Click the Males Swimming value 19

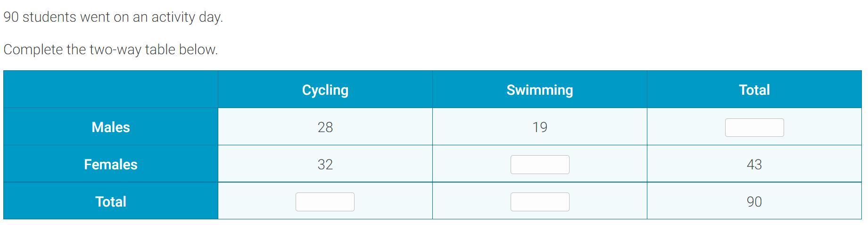(x=540, y=127)
